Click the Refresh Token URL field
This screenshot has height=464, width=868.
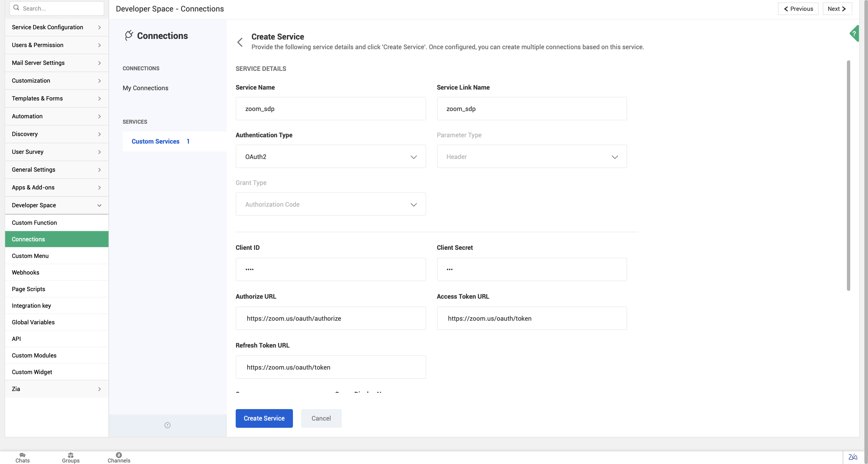331,367
